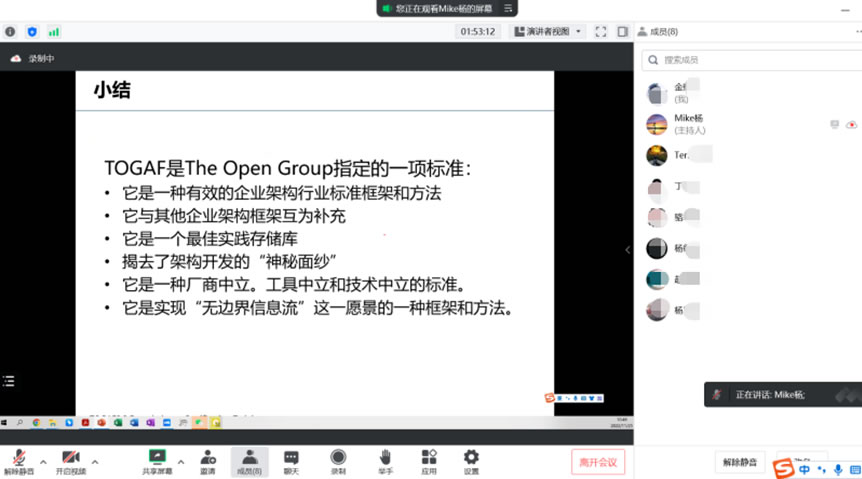Viewport: 862px width, 479px height.
Task: Click the 正在讲话: Mike杨 speaking banner
Action: [783, 394]
